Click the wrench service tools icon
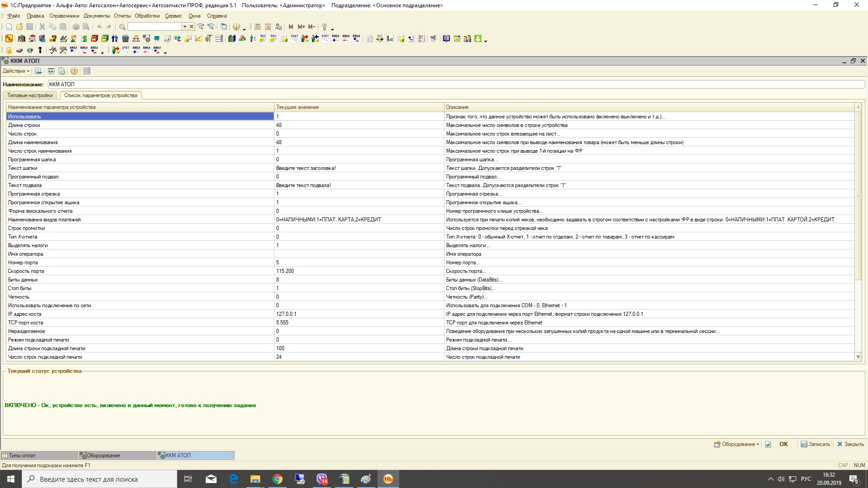Viewport: 868px width, 488px height. click(324, 27)
